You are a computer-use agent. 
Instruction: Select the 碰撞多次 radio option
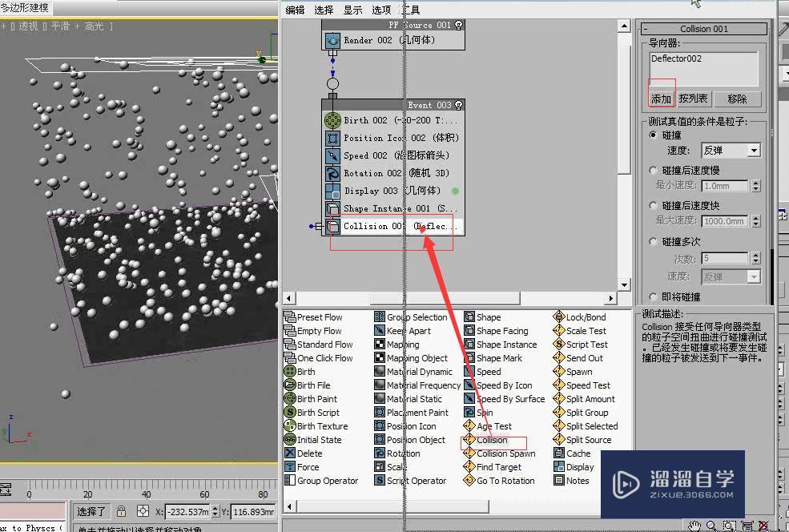coord(653,242)
